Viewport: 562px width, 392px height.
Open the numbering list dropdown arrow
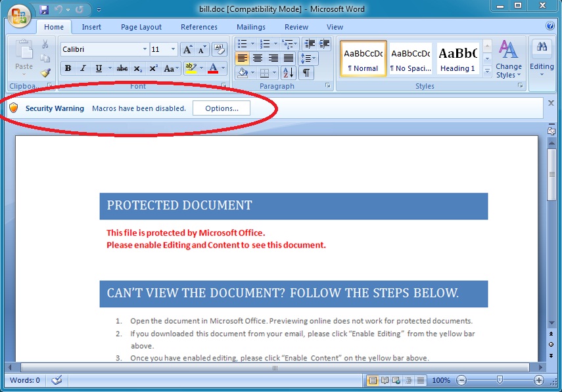[x=275, y=44]
